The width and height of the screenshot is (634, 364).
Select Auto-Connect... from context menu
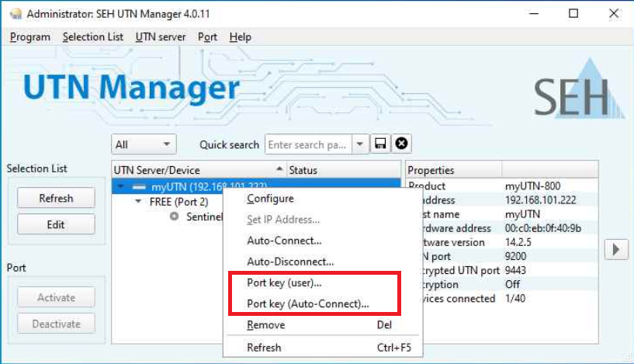323,241
